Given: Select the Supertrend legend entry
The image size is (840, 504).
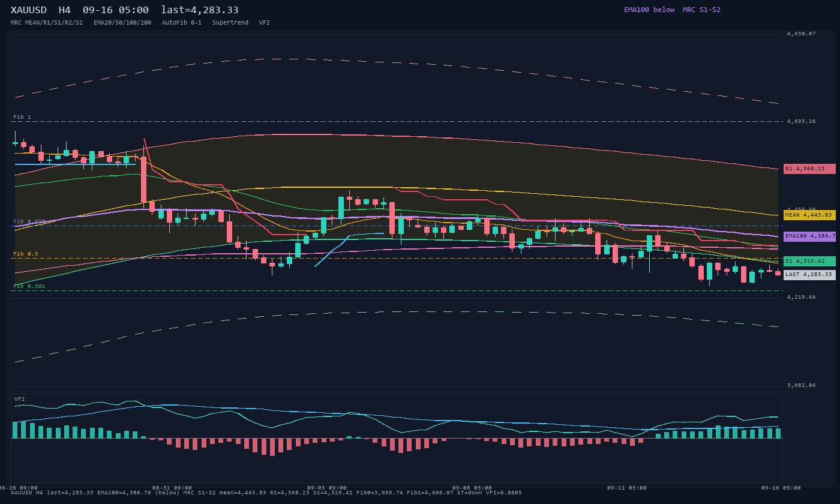Looking at the screenshot, I should click(x=230, y=23).
